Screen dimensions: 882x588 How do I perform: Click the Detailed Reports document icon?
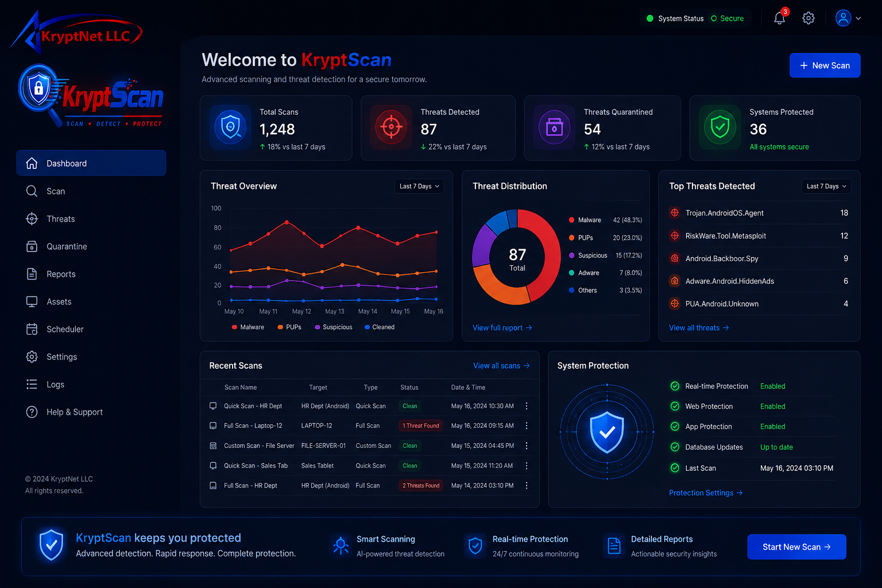[614, 546]
